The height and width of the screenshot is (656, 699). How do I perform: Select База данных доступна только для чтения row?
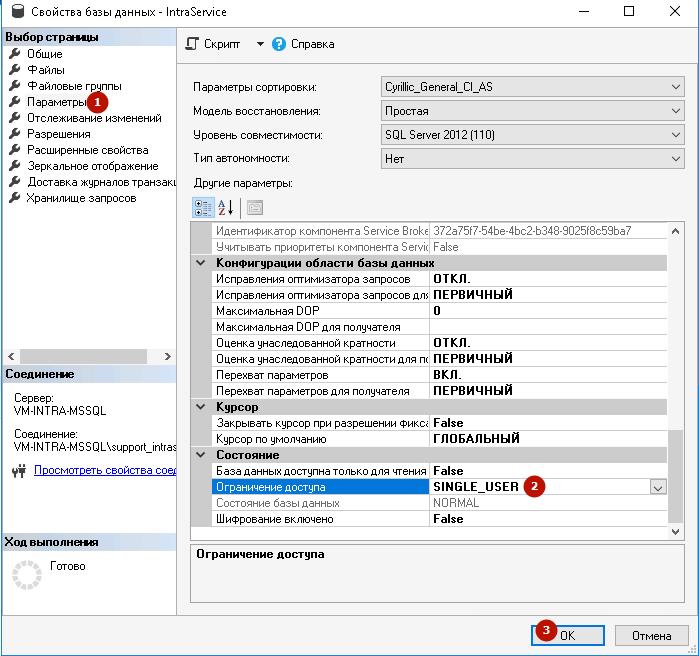coord(439,471)
